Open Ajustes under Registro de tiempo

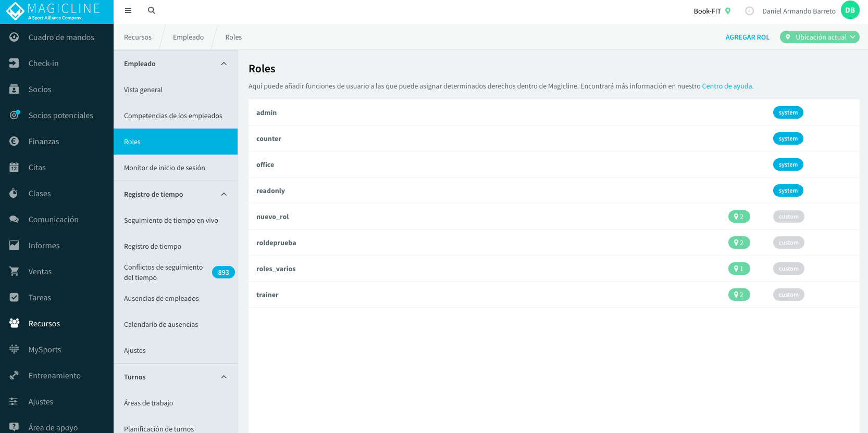(176, 350)
